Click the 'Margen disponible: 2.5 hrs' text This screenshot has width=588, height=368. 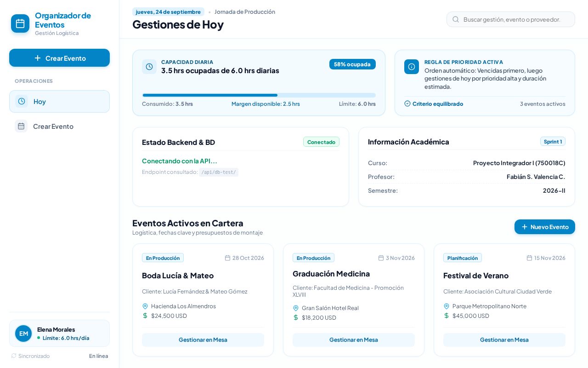pos(266,103)
